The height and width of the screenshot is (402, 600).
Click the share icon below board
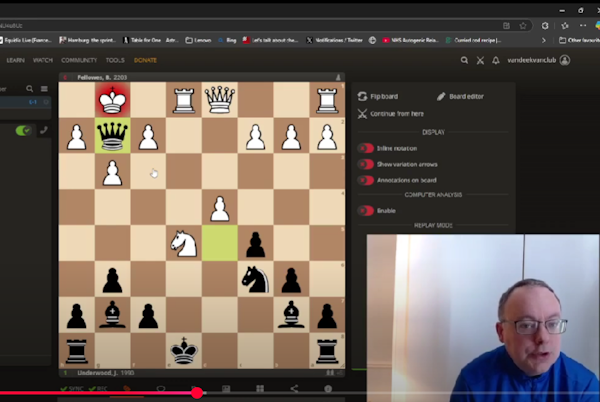click(x=294, y=389)
